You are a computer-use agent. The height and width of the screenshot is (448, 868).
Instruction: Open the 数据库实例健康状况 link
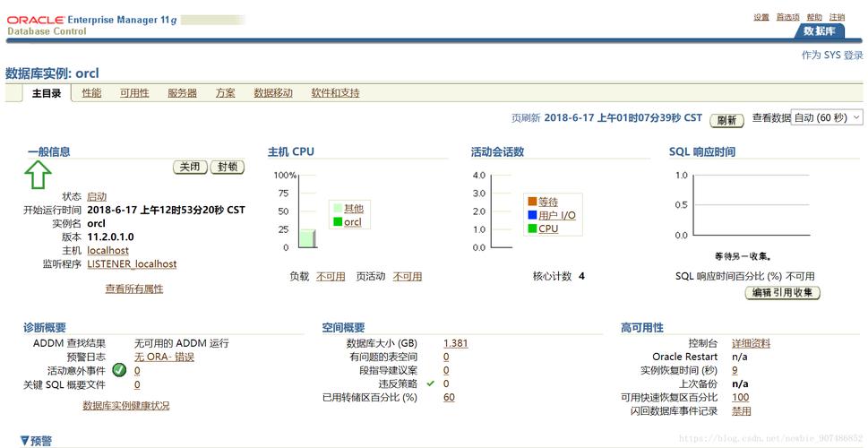click(126, 405)
